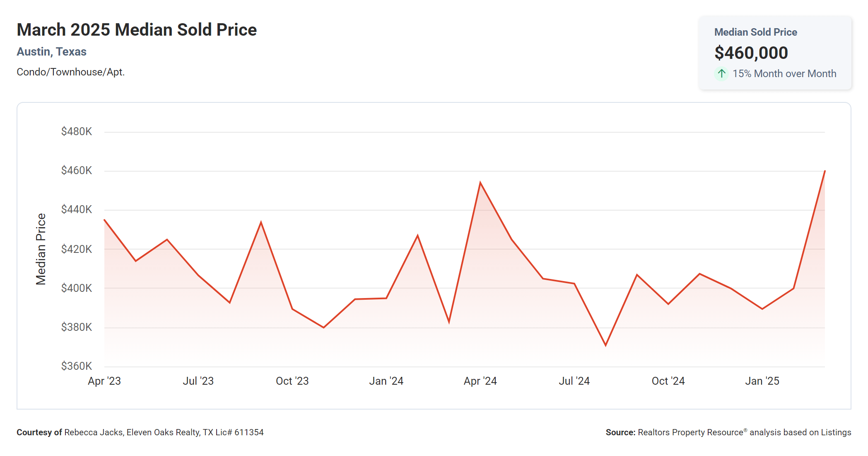Click the March 2025 Median Sold Price title

(x=137, y=30)
